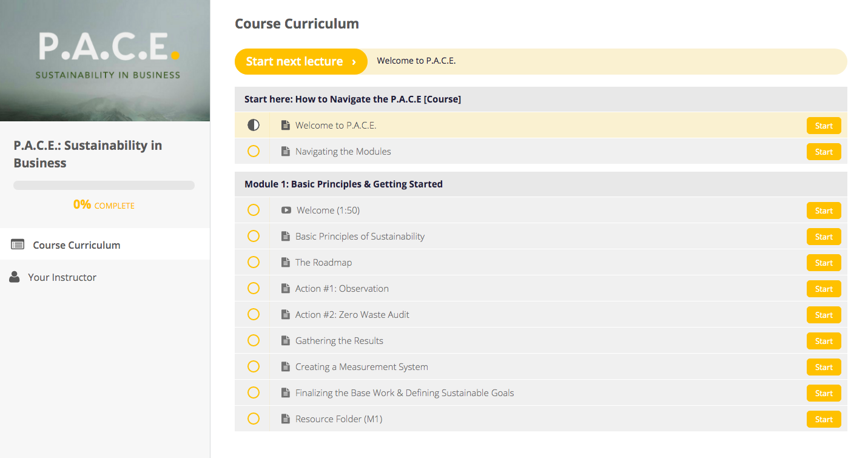Start the Creating a Measurement System lecture
The height and width of the screenshot is (458, 868).
(824, 367)
